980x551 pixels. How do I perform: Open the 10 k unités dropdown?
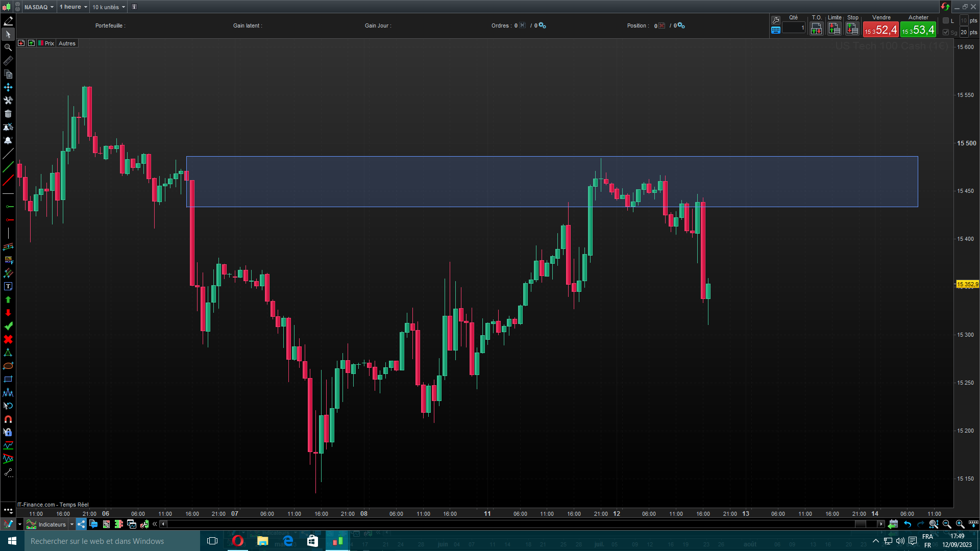pyautogui.click(x=109, y=7)
